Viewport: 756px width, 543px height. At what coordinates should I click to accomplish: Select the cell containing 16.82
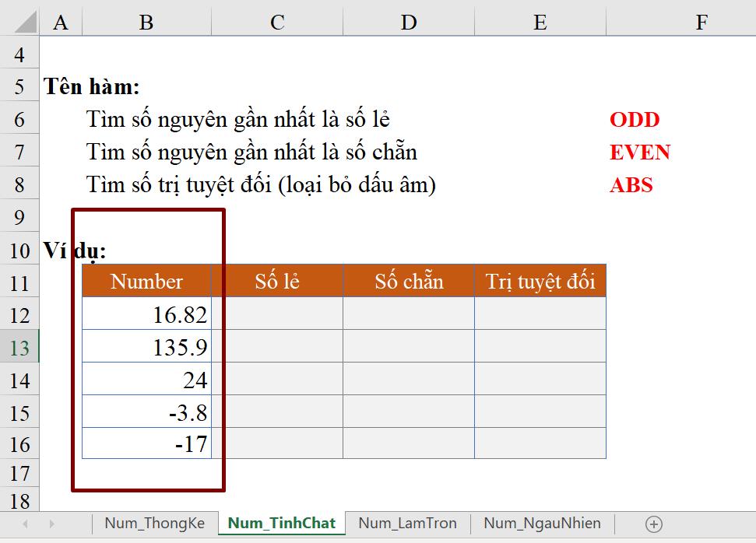145,314
